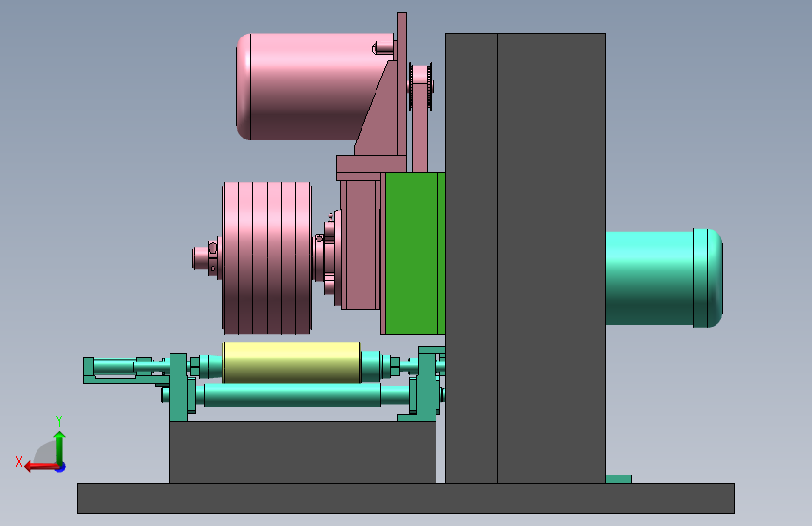
Task: Pick the long cyan shaft below yellow roller
Action: 292,395
